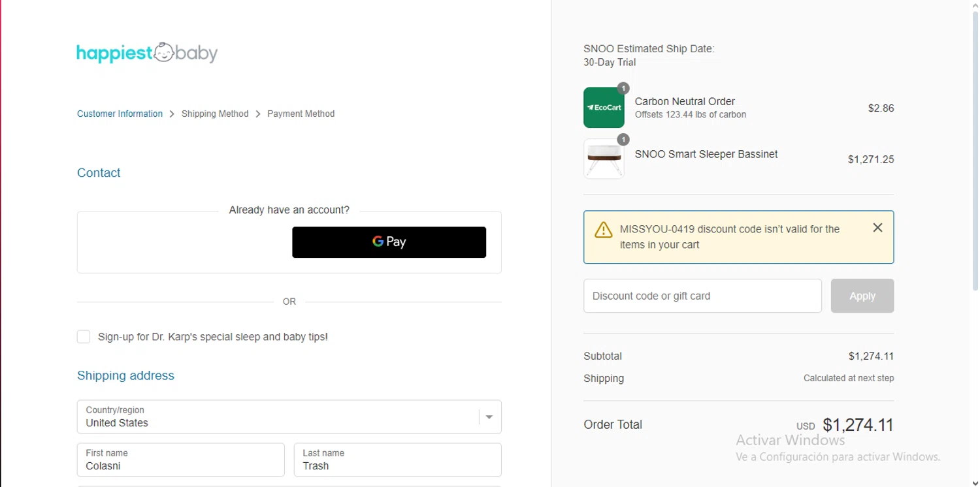Click the quantity badge on SNOO bassinet
The width and height of the screenshot is (980, 487).
coord(623,140)
